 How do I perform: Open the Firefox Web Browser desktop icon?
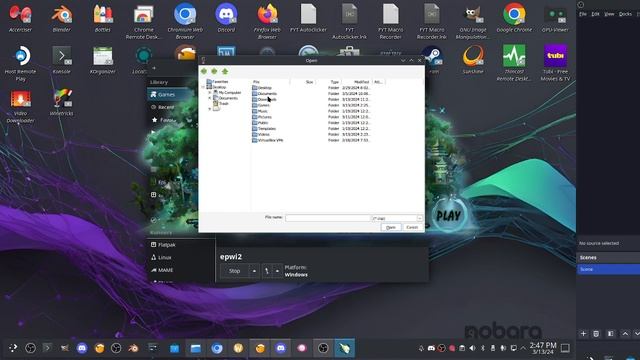pos(267,21)
